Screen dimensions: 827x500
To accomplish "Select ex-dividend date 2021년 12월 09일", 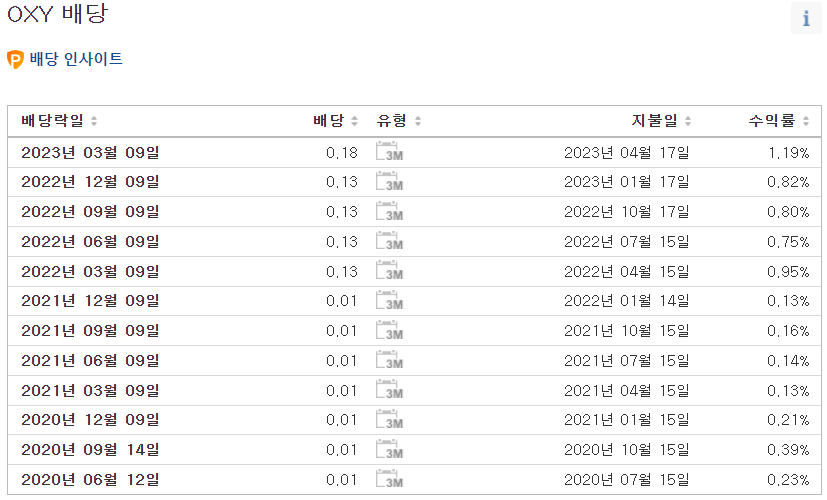I will [90, 301].
